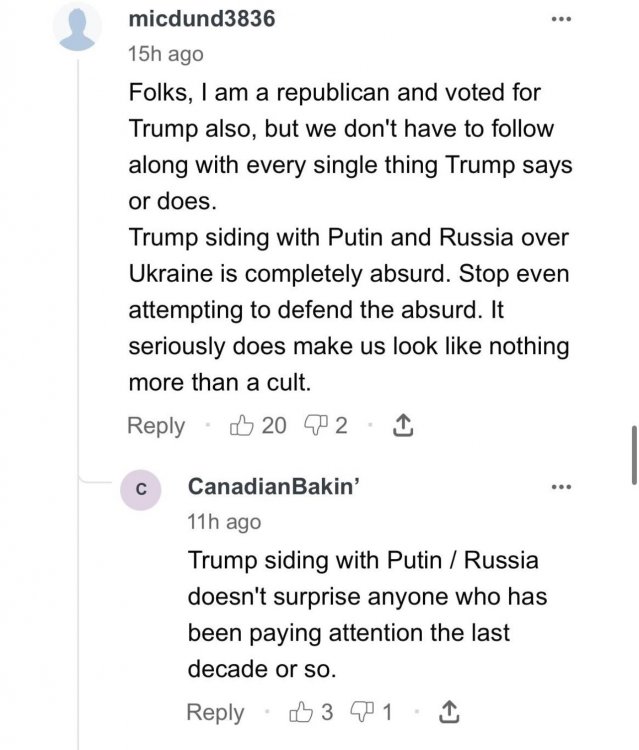Click the '11h ago' timestamp
Image resolution: width=639 pixels, height=750 pixels.
click(x=224, y=521)
